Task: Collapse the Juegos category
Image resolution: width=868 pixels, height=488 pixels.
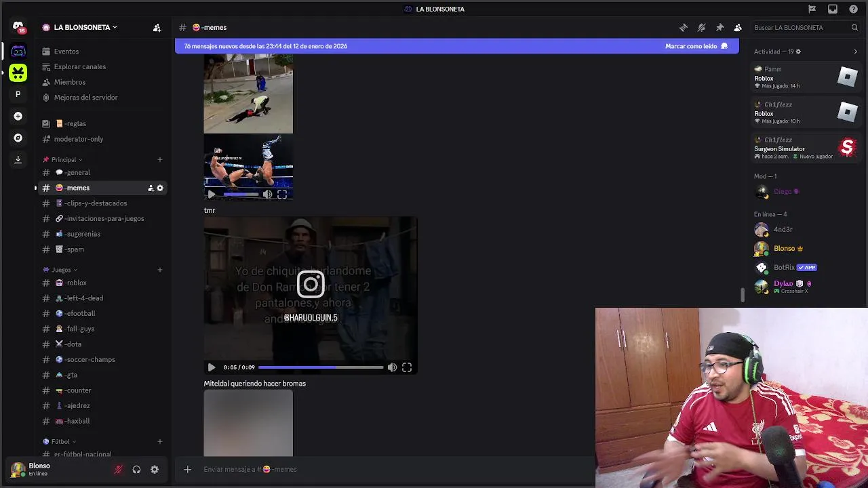Action: click(61, 270)
